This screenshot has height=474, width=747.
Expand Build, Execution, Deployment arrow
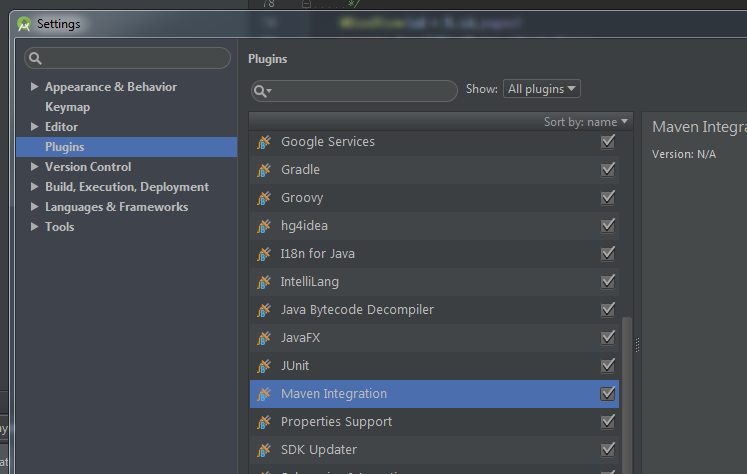[x=34, y=187]
